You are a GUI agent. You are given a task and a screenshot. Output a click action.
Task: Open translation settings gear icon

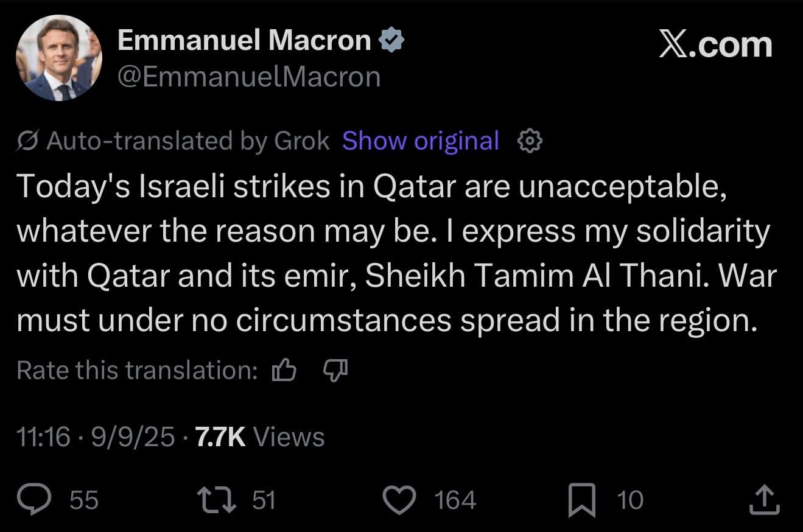[x=529, y=141]
